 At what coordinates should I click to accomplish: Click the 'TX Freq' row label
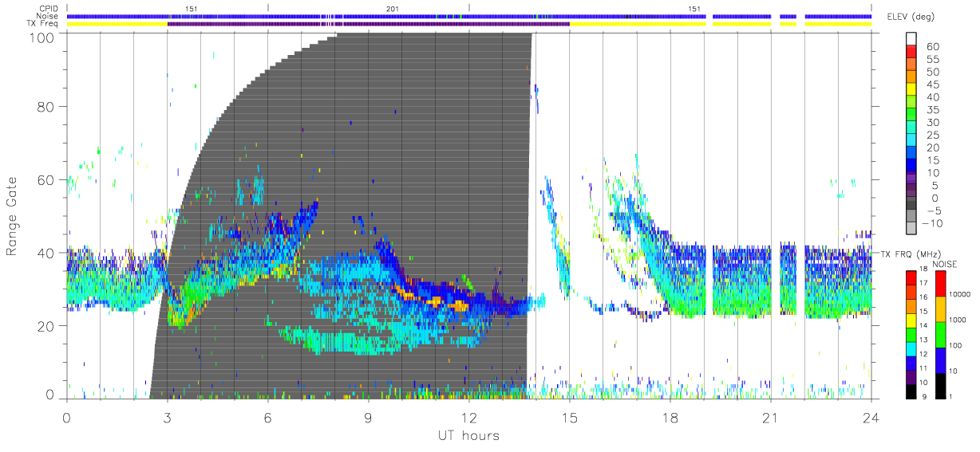[44, 24]
